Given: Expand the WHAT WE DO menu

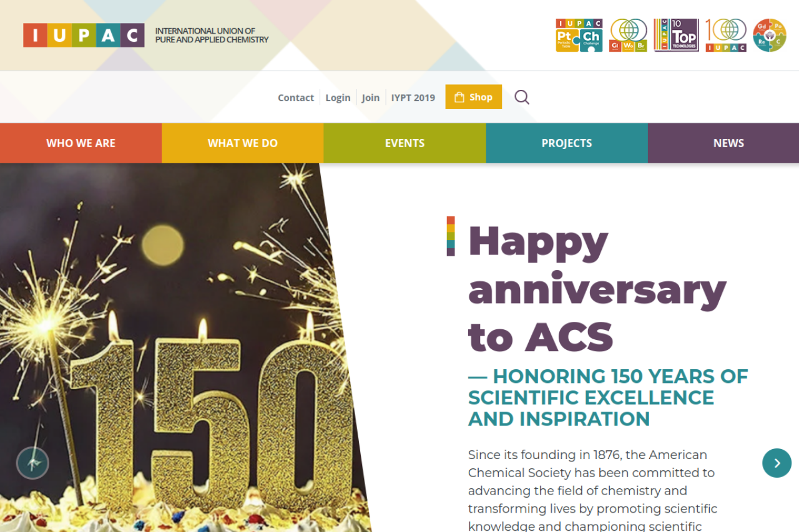Looking at the screenshot, I should click(x=242, y=143).
